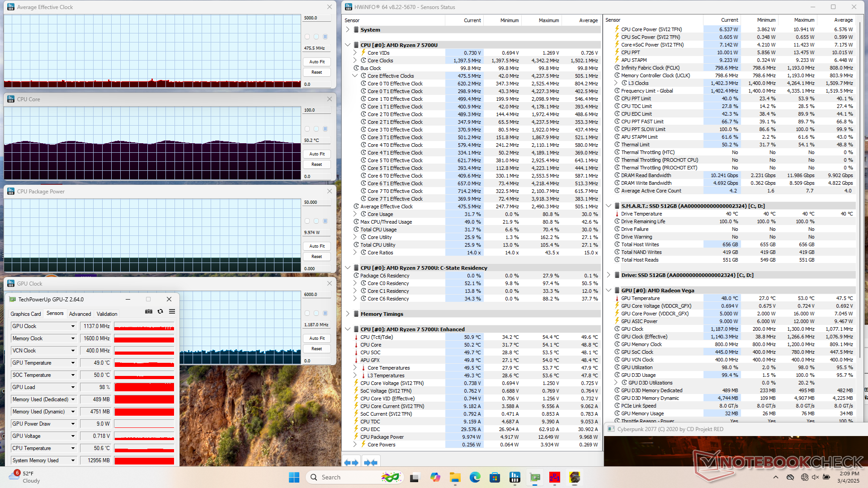Select the Sensors tab in GPU-Z
The image size is (868, 488).
pyautogui.click(x=55, y=313)
